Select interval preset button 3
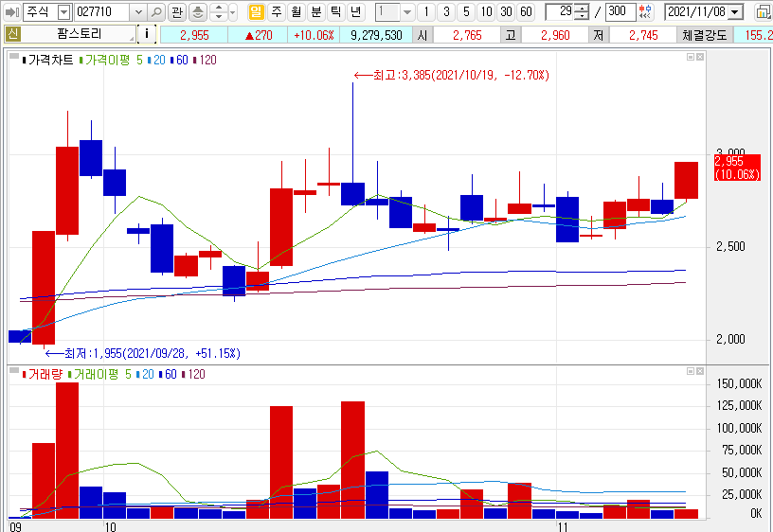This screenshot has height=532, width=773. point(446,11)
